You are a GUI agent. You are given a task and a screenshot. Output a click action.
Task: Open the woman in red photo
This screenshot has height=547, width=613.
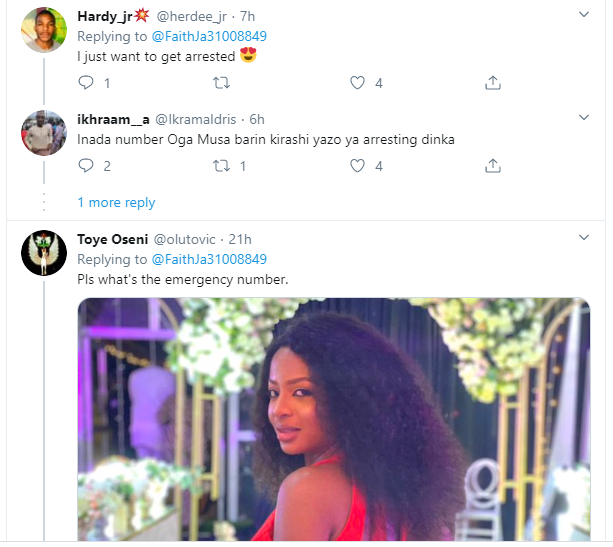334,420
